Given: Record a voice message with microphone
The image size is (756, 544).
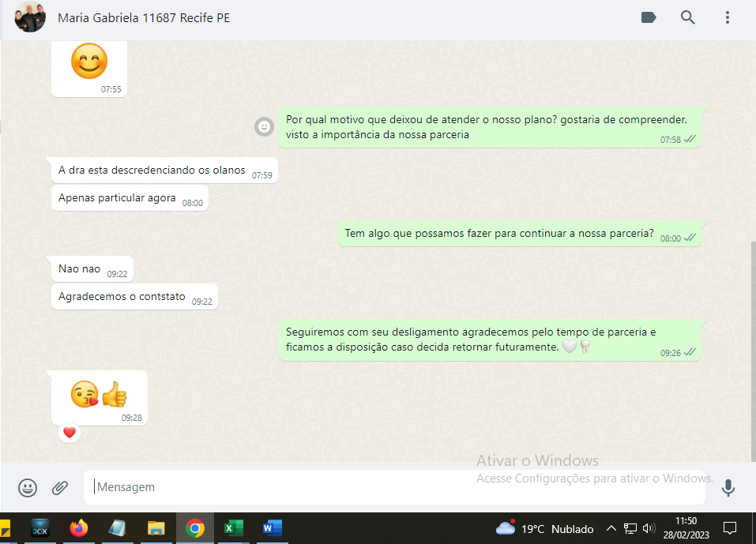Looking at the screenshot, I should (x=728, y=488).
